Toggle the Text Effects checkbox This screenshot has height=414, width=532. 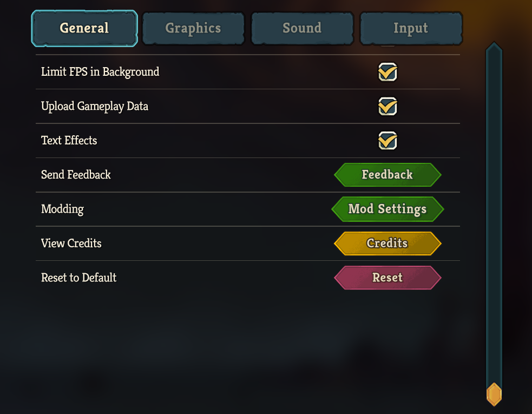[x=387, y=141]
